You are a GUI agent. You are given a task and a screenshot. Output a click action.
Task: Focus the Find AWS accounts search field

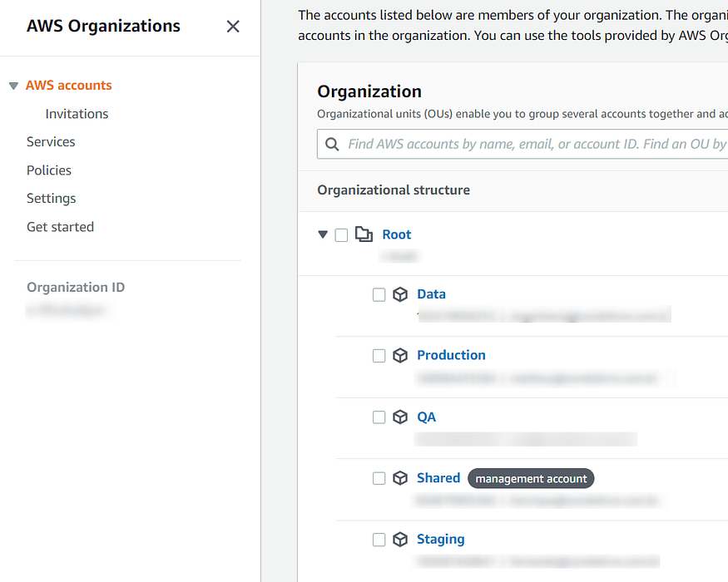(x=532, y=145)
